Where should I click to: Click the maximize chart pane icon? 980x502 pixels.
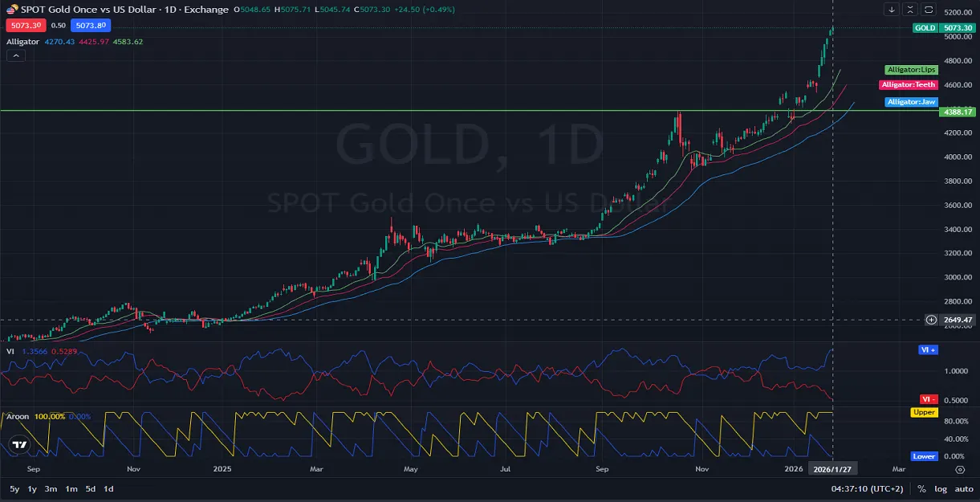click(x=928, y=10)
